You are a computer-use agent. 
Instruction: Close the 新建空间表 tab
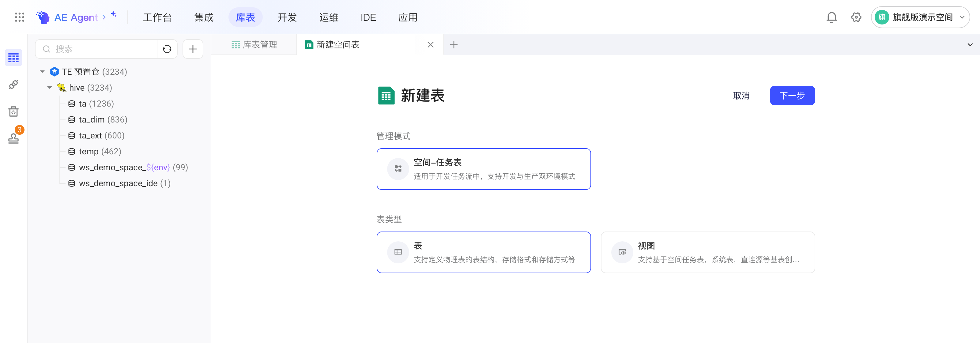point(430,45)
